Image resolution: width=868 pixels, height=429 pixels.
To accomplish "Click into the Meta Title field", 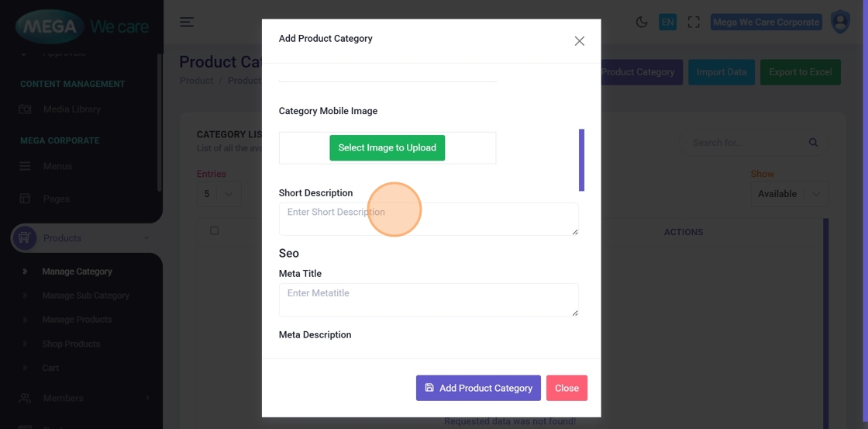I will coord(429,299).
